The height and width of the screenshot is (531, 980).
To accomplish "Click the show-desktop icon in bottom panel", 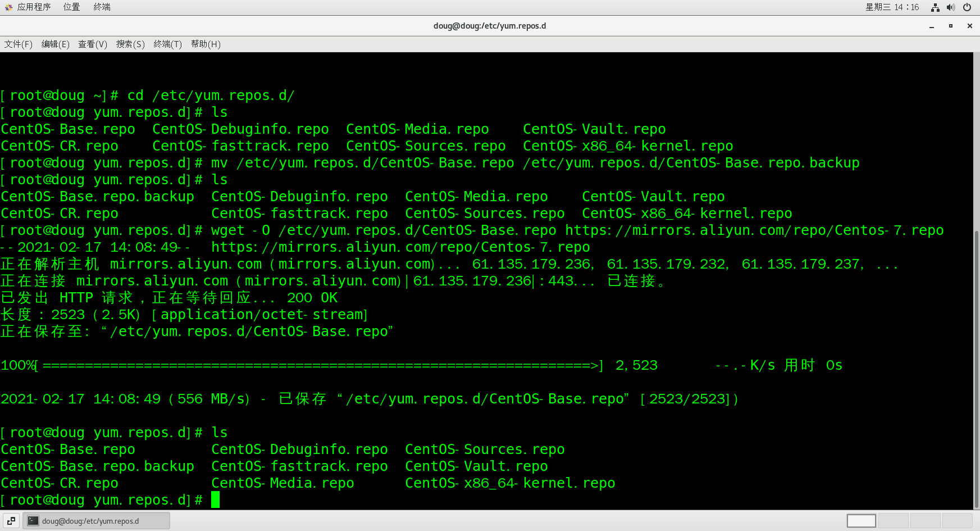I will pos(11,521).
